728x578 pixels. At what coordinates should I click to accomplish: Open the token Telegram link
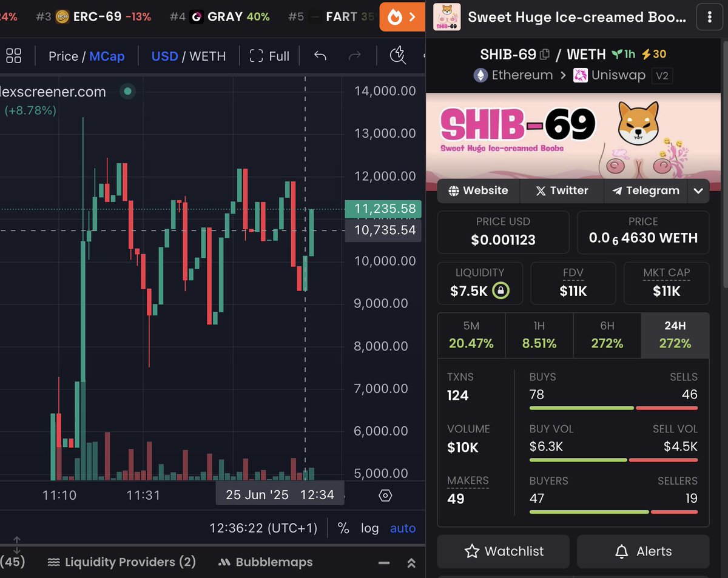(x=645, y=190)
